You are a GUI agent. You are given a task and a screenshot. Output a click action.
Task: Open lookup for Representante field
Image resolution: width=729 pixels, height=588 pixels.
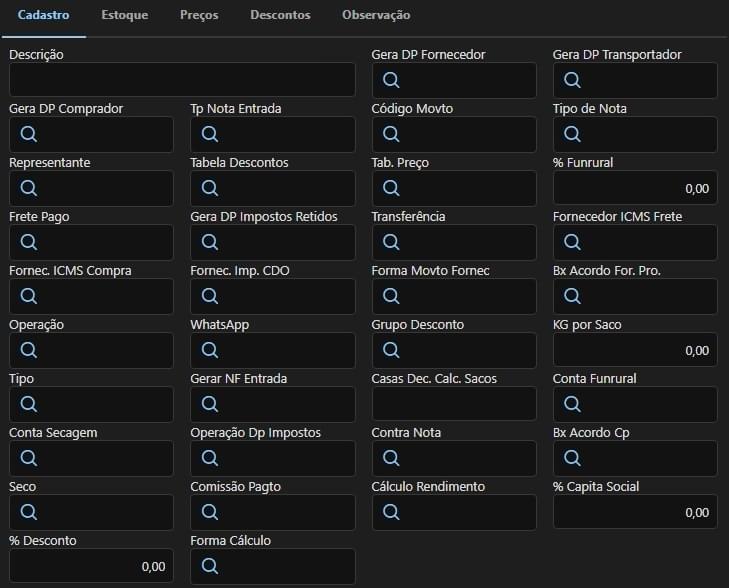28,189
